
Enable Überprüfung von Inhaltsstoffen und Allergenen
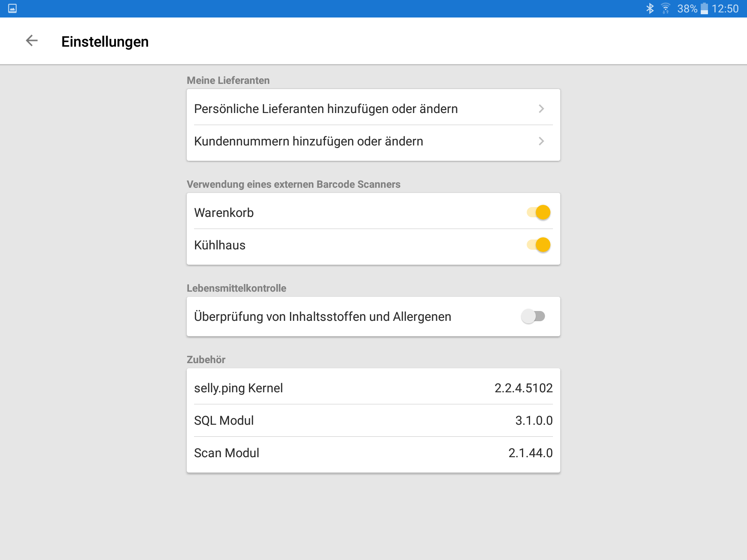pos(533,316)
